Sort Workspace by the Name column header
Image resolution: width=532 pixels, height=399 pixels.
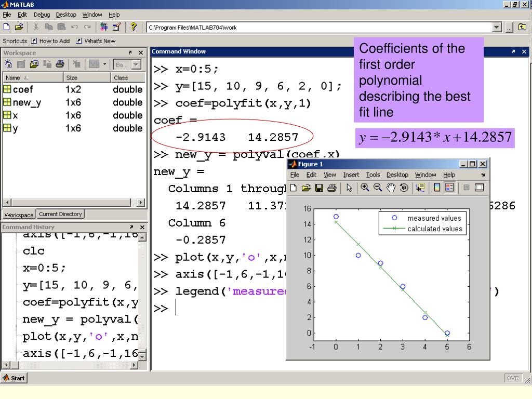click(33, 78)
